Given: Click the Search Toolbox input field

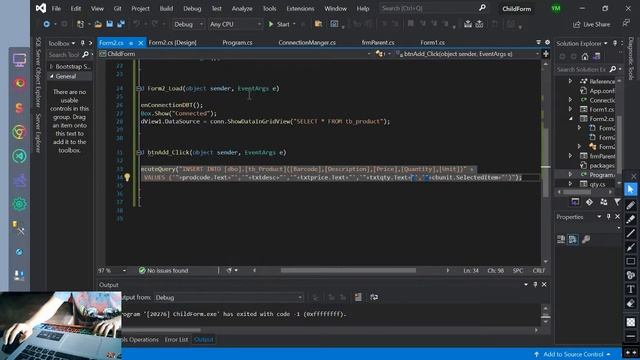Looking at the screenshot, I should (64, 54).
